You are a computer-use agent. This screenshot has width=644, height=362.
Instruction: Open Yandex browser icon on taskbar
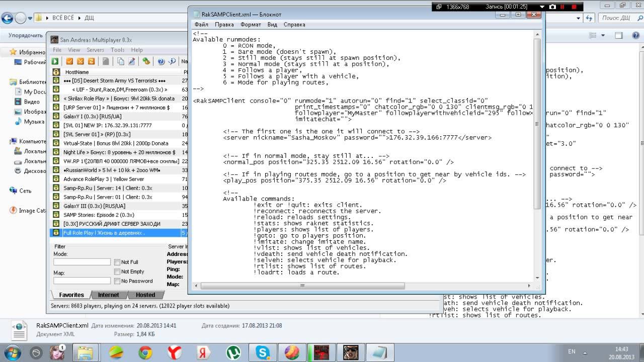tap(175, 352)
